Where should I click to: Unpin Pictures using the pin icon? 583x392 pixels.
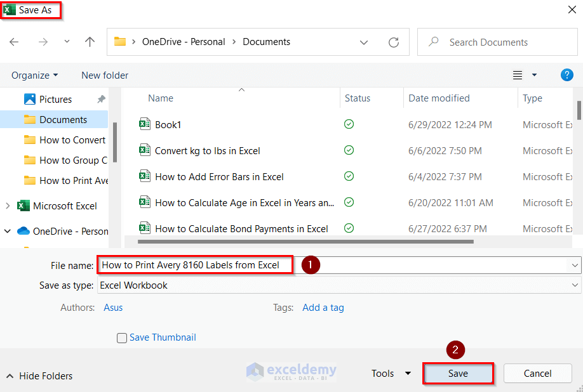point(101,99)
